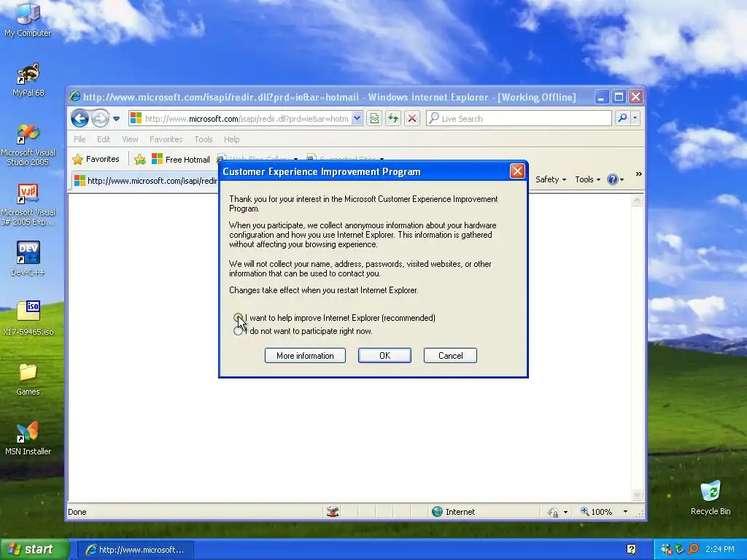747x560 pixels.
Task: Click the working offline status bar icon
Action: pos(333,512)
